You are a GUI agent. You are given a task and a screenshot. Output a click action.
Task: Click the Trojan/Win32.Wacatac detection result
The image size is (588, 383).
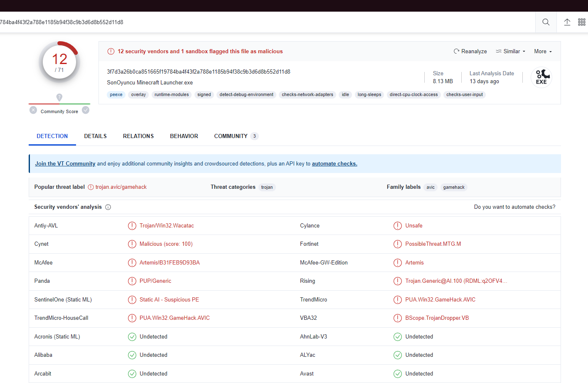[167, 226]
